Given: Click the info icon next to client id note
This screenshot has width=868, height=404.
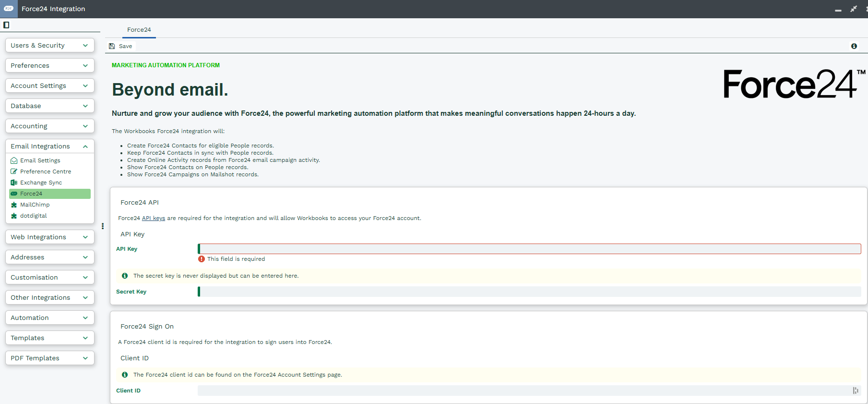Looking at the screenshot, I should click(x=125, y=375).
